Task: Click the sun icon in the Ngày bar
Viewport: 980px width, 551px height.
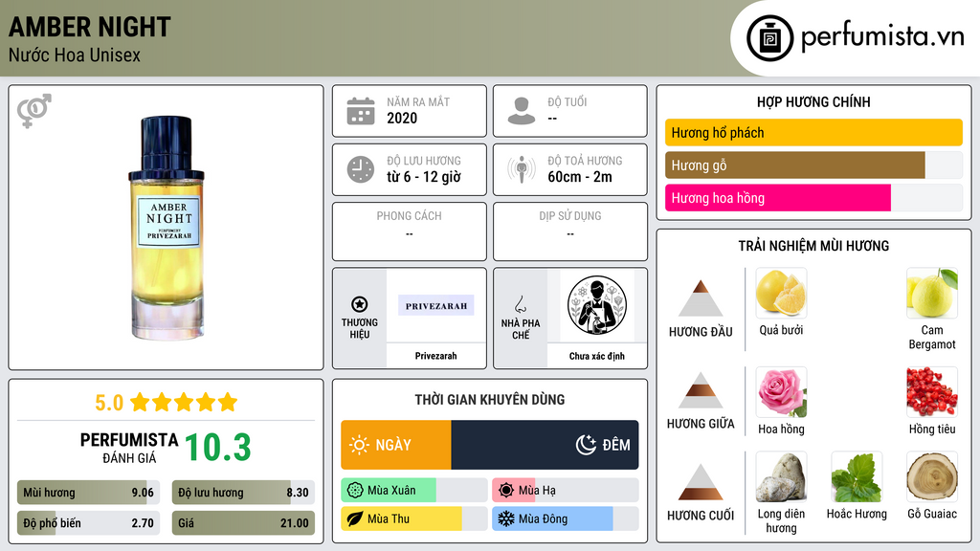Action: coord(359,445)
